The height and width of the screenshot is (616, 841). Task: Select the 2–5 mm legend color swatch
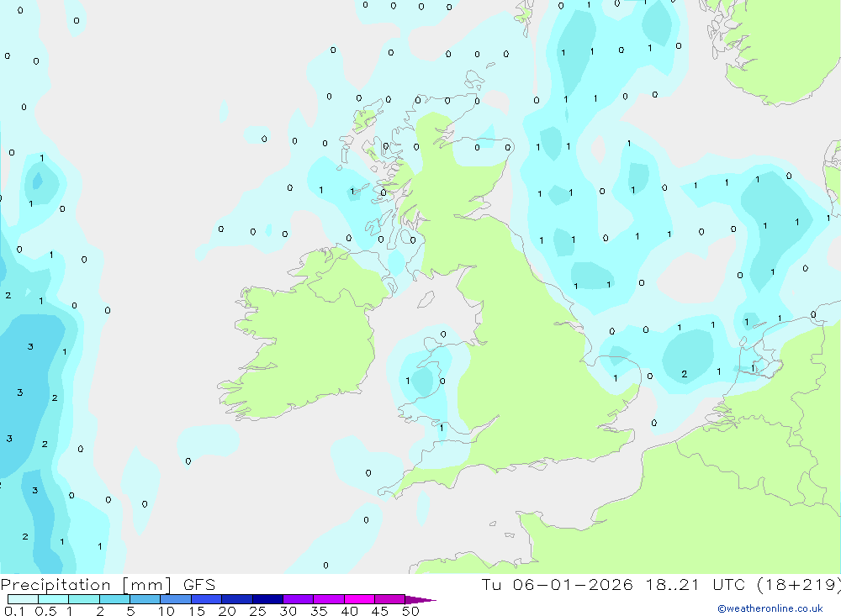pyautogui.click(x=114, y=599)
